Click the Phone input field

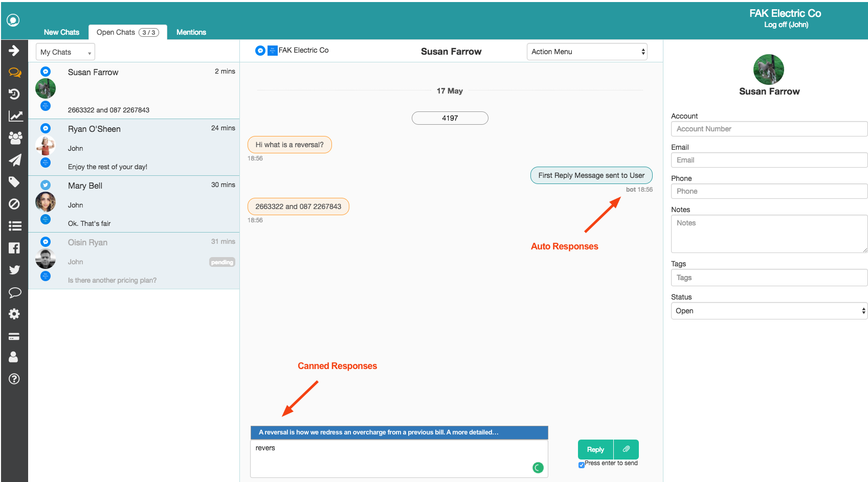(769, 191)
